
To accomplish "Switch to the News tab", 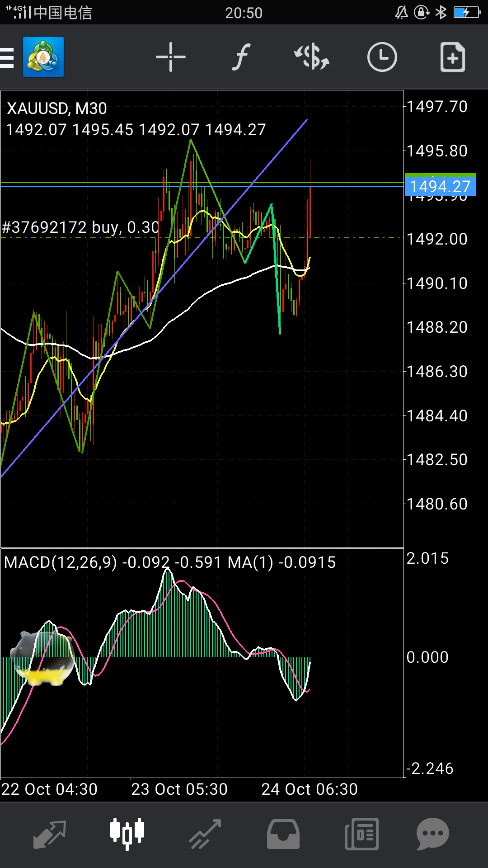I will coord(361,834).
